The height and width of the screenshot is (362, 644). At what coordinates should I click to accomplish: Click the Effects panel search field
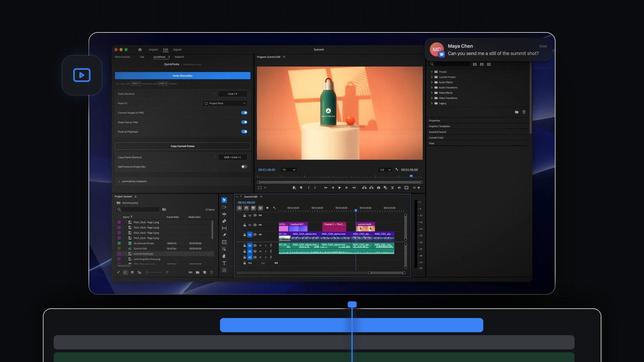[450, 64]
